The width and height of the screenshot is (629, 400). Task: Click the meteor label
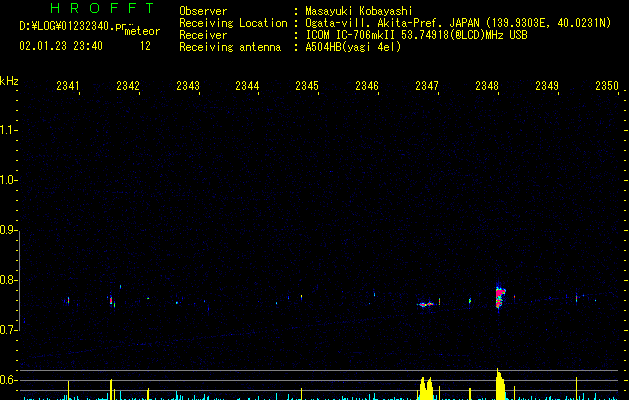click(142, 31)
